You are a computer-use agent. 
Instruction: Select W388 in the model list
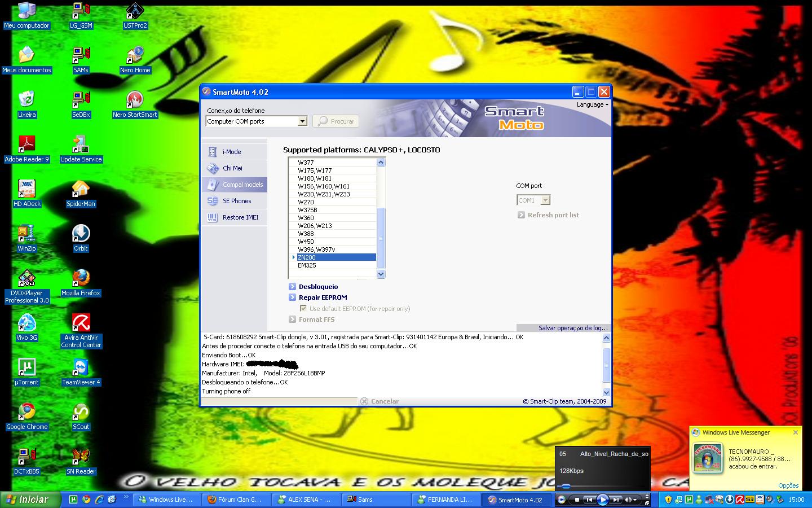336,234
